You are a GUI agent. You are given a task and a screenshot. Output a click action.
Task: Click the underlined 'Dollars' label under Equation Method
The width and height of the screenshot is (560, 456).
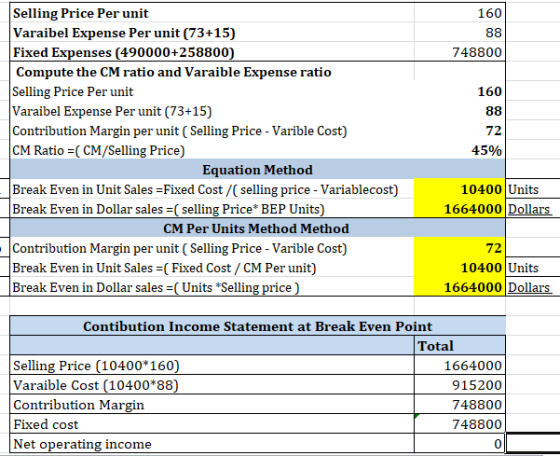(x=529, y=209)
